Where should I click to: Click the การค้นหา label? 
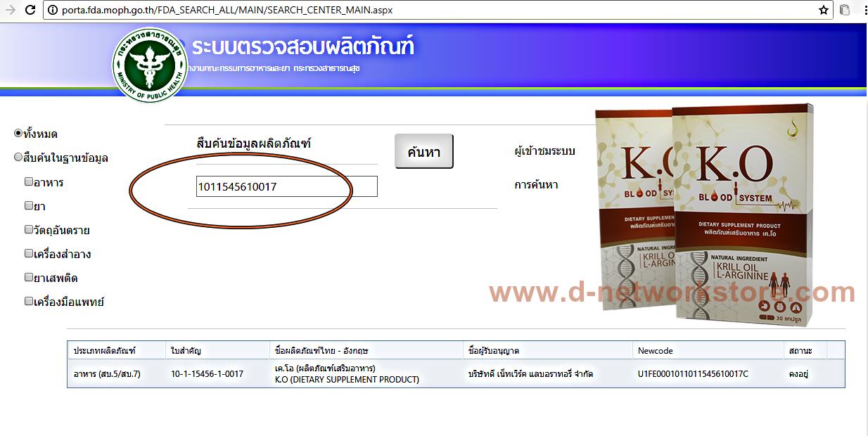coord(536,185)
